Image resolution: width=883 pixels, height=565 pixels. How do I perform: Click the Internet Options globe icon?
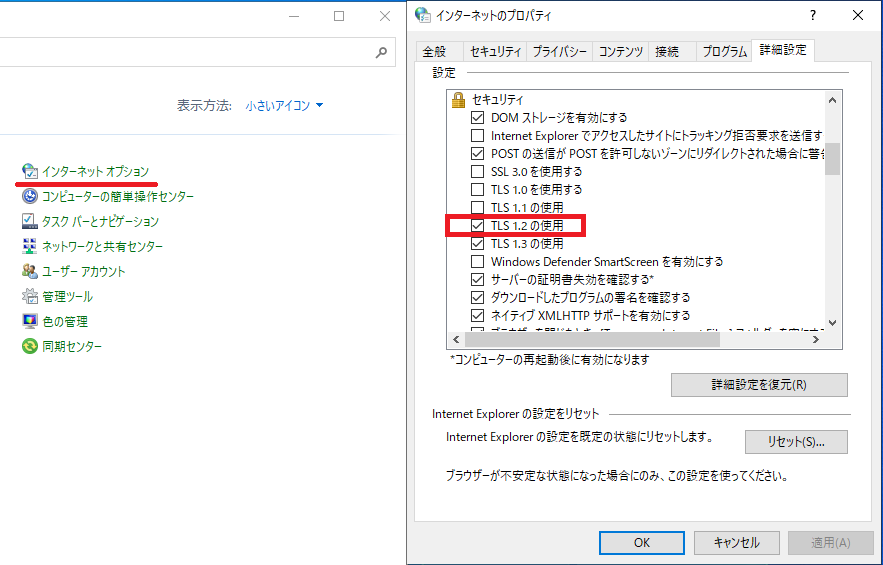(x=29, y=172)
